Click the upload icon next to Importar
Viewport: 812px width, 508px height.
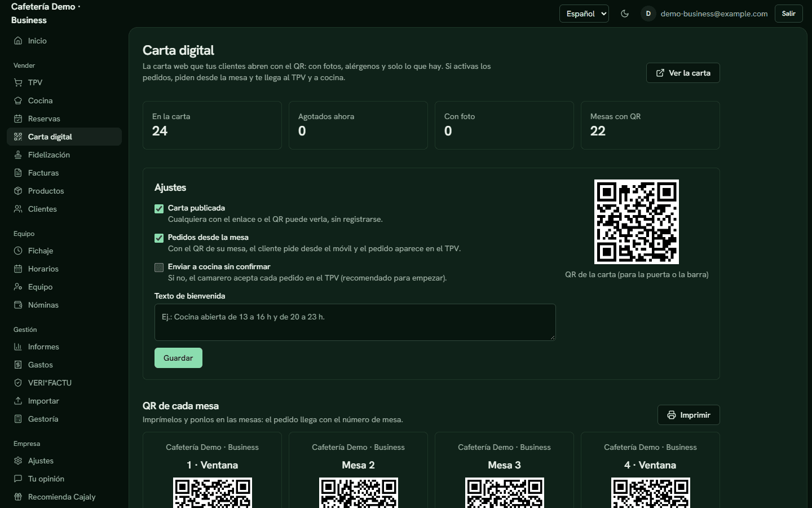point(18,401)
